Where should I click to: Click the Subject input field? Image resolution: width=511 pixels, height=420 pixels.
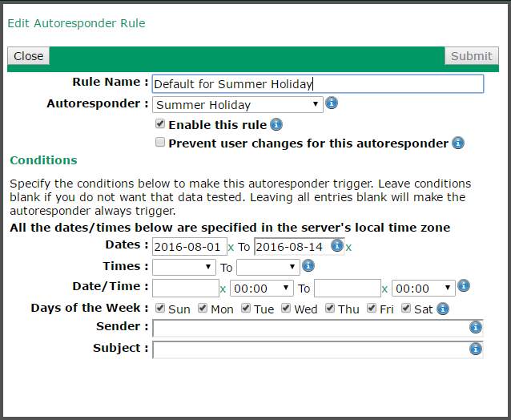318,350
